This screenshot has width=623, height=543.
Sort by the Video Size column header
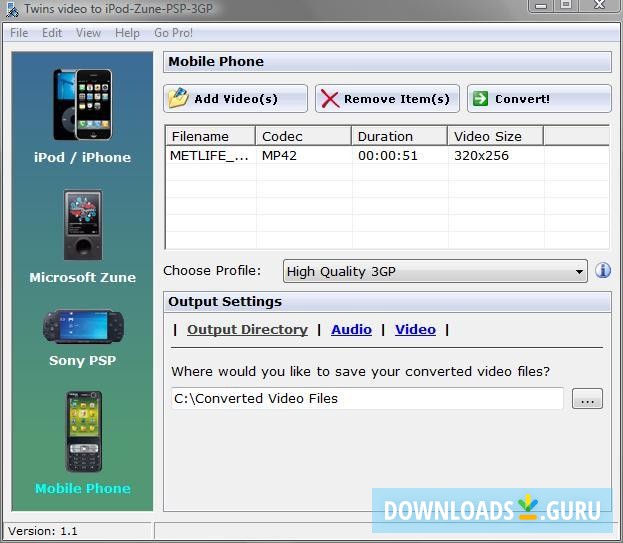point(495,136)
